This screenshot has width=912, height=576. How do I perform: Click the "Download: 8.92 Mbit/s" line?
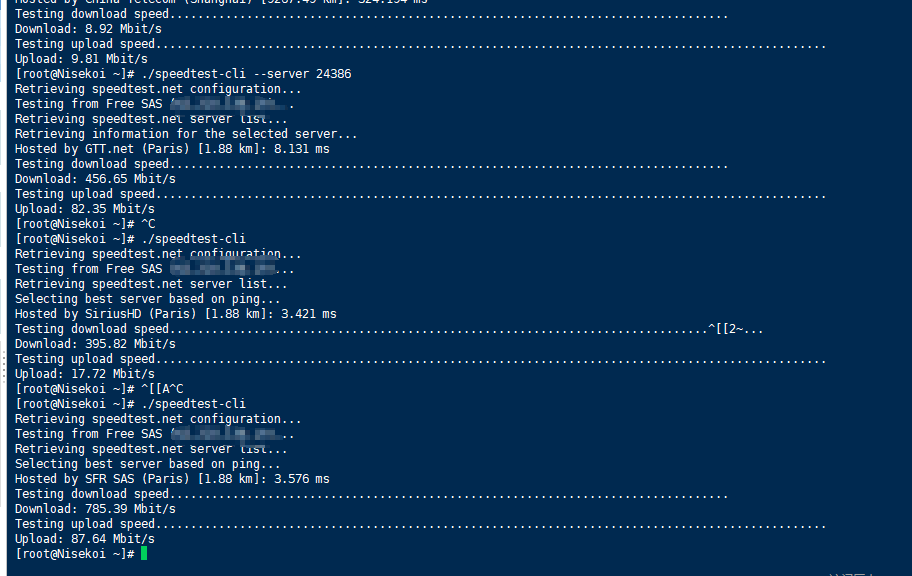[88, 29]
